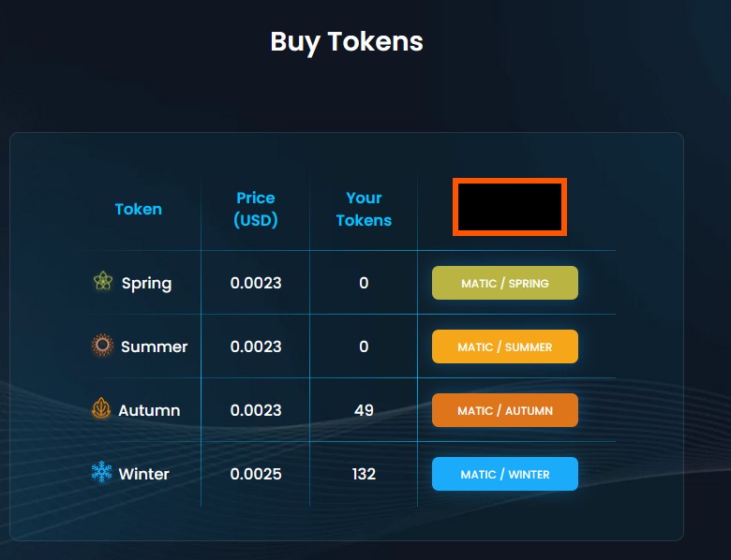Viewport: 731px width, 560px height.
Task: Select the MATIC / WINTER button
Action: [505, 474]
